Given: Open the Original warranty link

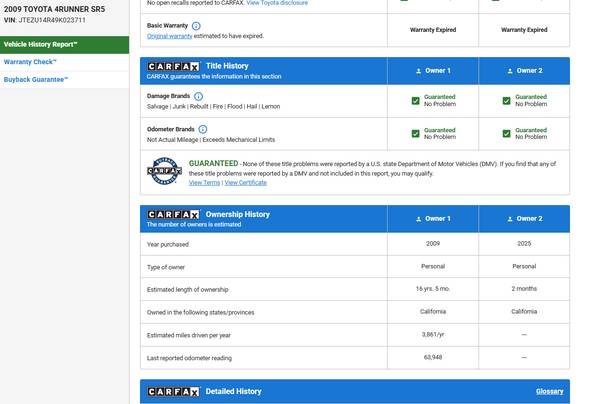Looking at the screenshot, I should [x=170, y=36].
